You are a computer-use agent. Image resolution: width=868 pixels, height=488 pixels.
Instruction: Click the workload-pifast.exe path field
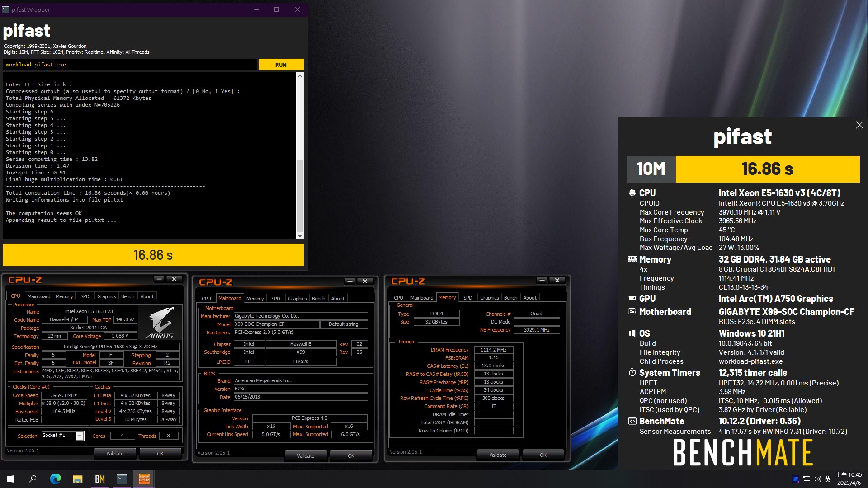(130, 65)
